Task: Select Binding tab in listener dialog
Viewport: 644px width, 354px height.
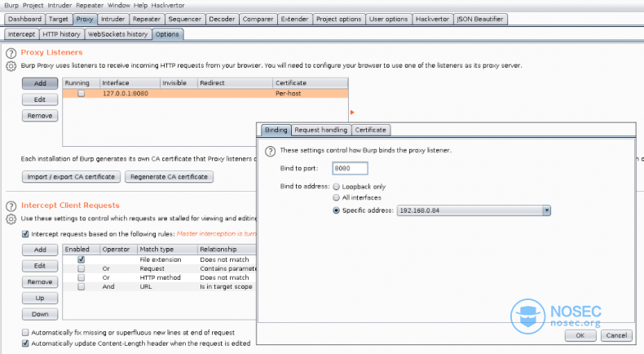Action: tap(276, 130)
